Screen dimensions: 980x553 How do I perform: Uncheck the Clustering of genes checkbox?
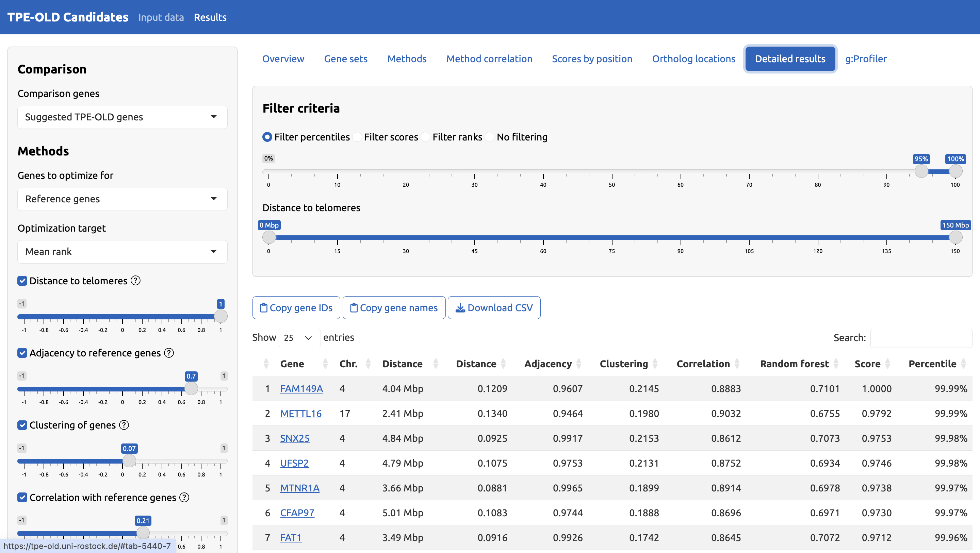click(22, 425)
